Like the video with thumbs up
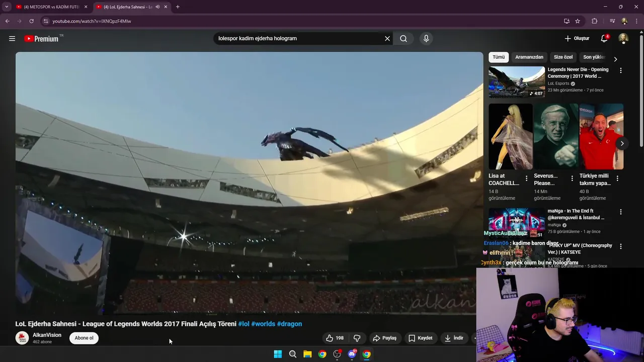Image resolution: width=644 pixels, height=362 pixels. 335,338
